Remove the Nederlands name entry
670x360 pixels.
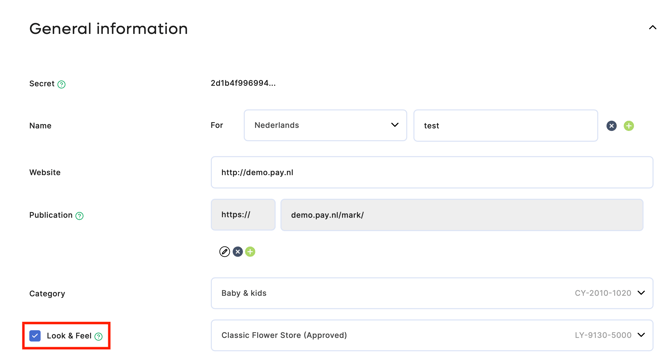point(611,126)
